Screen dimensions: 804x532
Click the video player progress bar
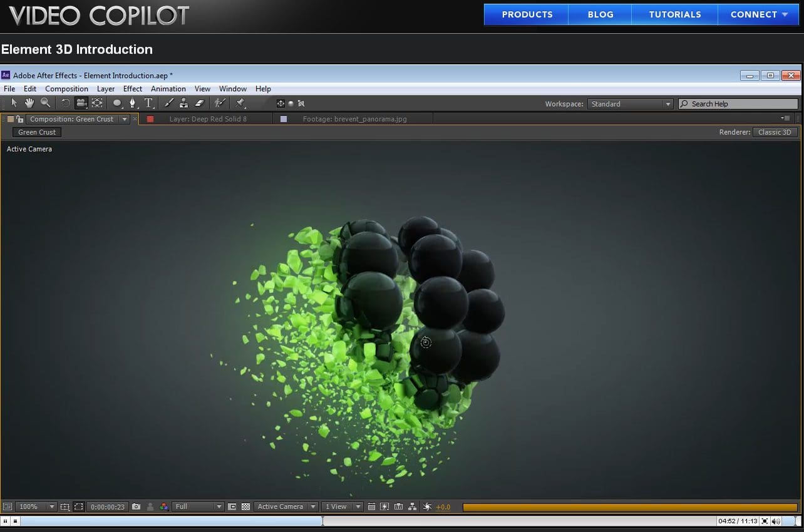(x=369, y=521)
